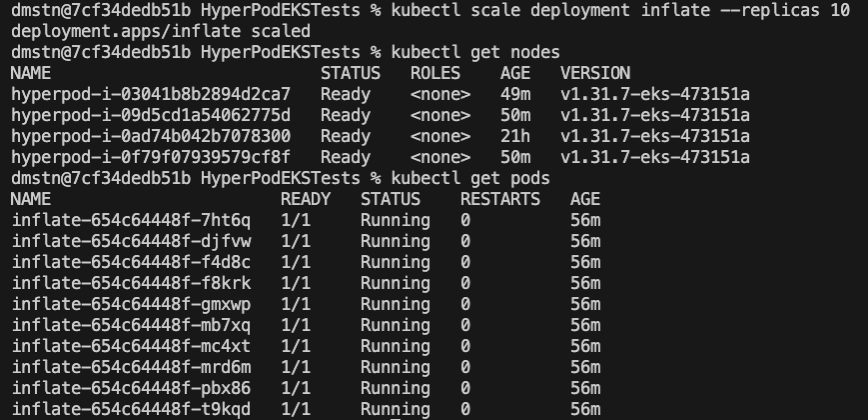
Task: Click the node name hyperpod-i-0ad74b042b7078300
Action: coord(151,136)
